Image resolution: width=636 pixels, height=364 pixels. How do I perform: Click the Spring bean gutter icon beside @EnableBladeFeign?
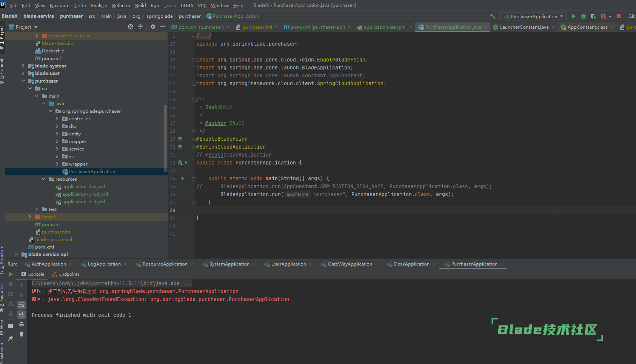(x=180, y=139)
